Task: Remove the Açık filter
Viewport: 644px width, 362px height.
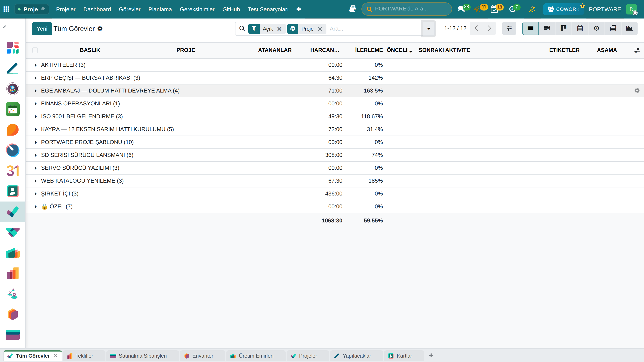Action: coord(280,29)
